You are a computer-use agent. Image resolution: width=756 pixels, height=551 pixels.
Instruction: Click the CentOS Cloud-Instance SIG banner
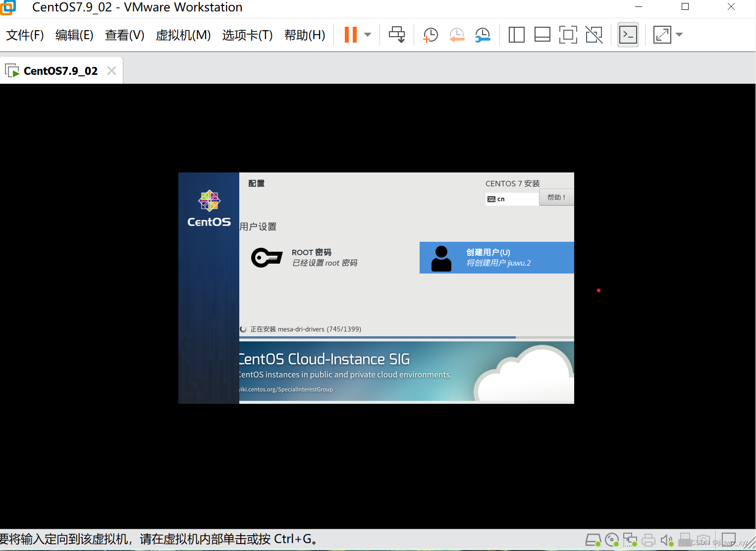tap(407, 371)
